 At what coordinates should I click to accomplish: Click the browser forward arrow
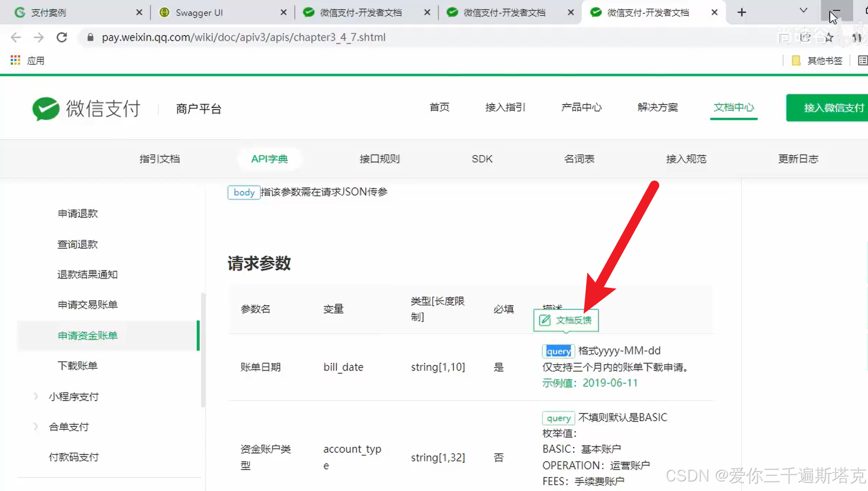tap(39, 37)
